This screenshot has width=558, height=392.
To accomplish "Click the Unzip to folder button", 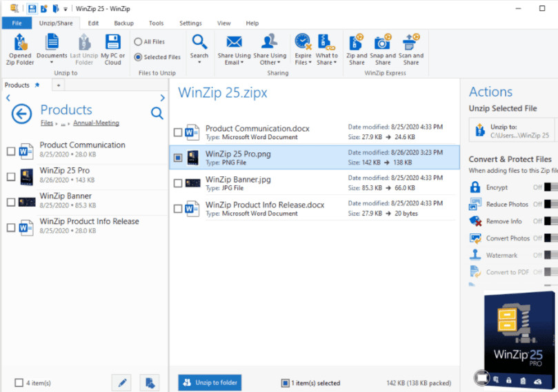I will click(210, 383).
